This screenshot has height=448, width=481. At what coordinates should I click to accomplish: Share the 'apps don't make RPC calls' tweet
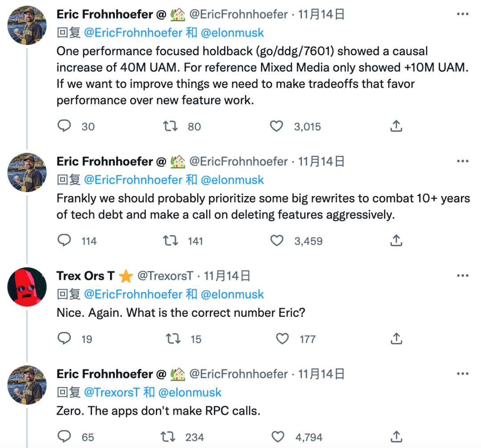click(396, 437)
